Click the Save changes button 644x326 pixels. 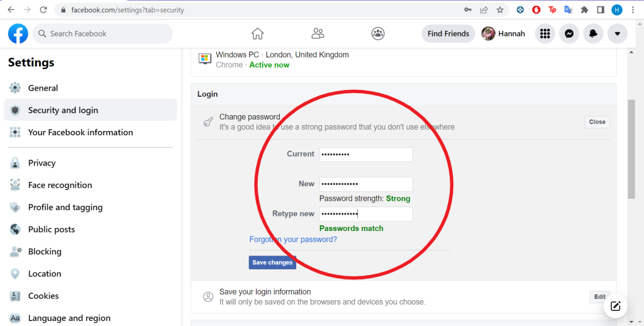coord(272,262)
